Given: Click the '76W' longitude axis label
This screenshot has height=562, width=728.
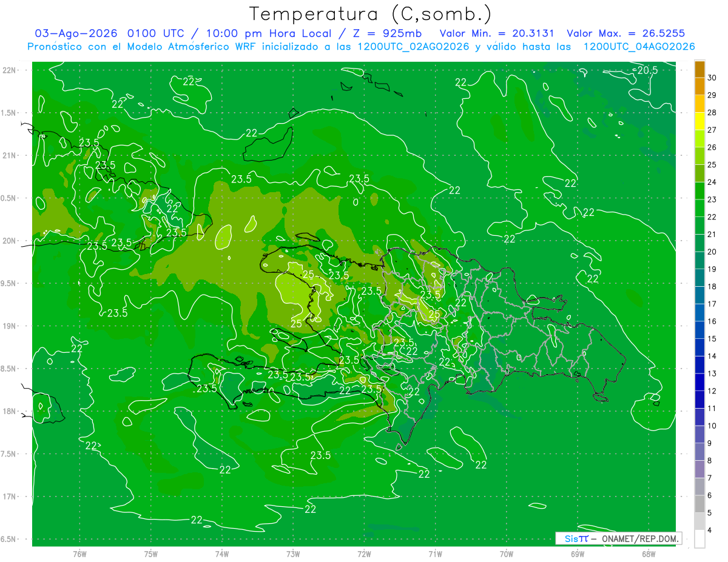Looking at the screenshot, I should (79, 554).
